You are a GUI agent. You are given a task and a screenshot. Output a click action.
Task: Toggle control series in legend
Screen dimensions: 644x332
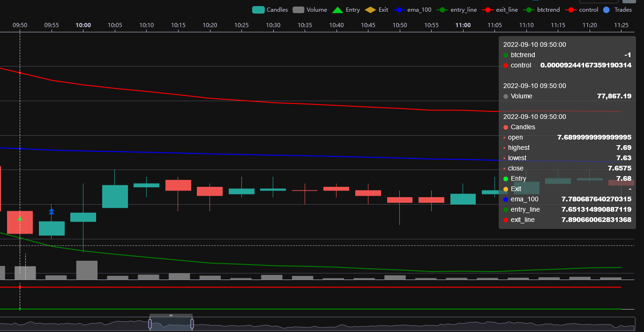tap(581, 9)
